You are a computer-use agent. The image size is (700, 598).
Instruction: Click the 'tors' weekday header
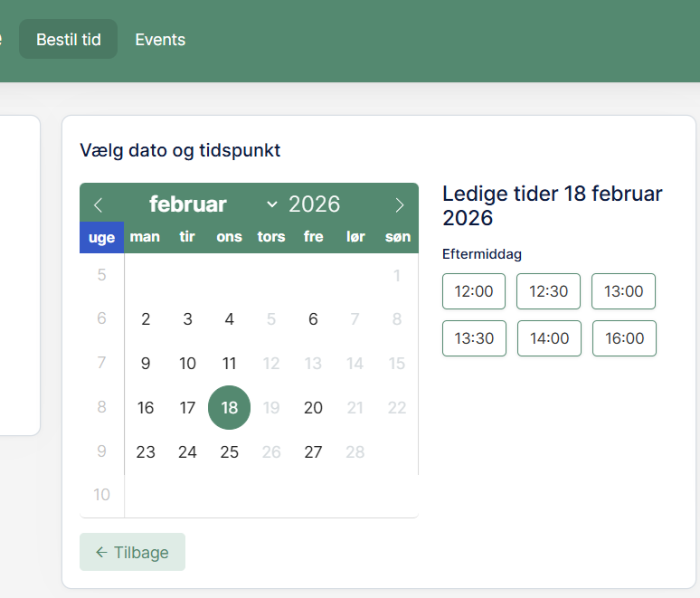pos(271,236)
